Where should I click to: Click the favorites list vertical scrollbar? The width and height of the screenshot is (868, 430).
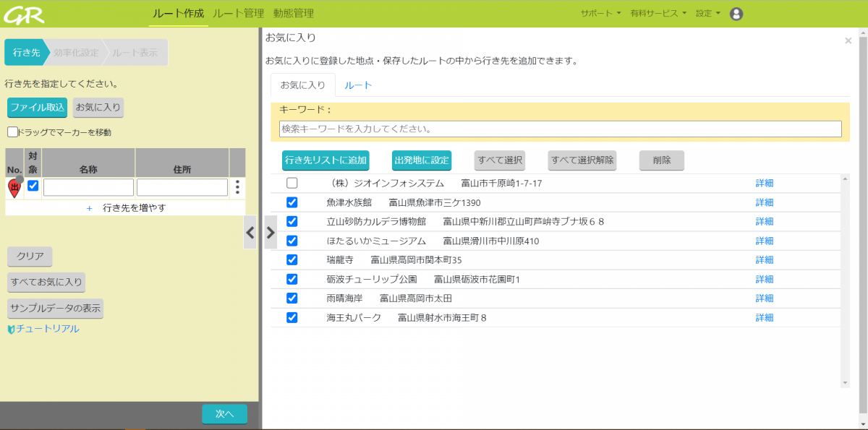tap(844, 280)
